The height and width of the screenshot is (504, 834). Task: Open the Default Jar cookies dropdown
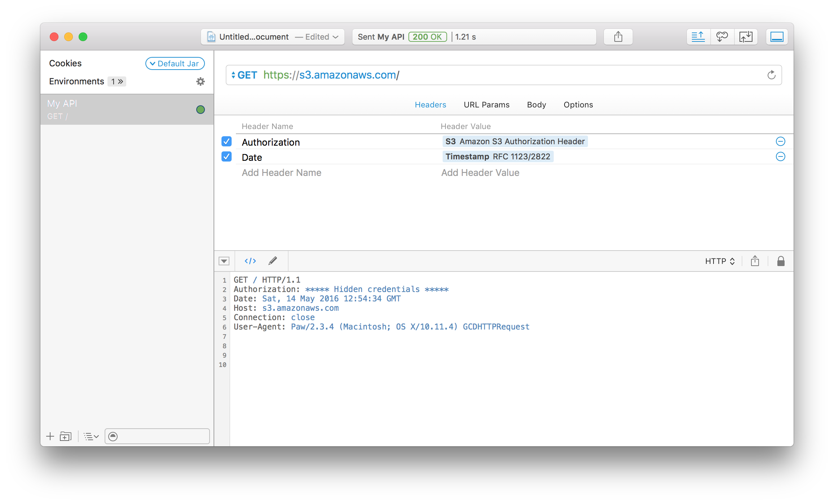coord(175,63)
